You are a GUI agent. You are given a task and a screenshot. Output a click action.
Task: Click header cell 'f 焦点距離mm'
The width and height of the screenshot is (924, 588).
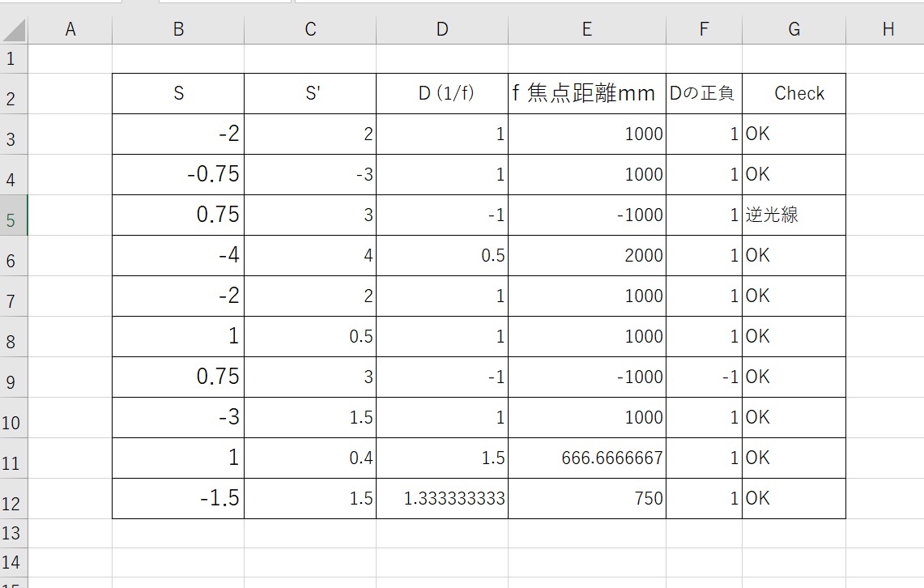coord(587,94)
